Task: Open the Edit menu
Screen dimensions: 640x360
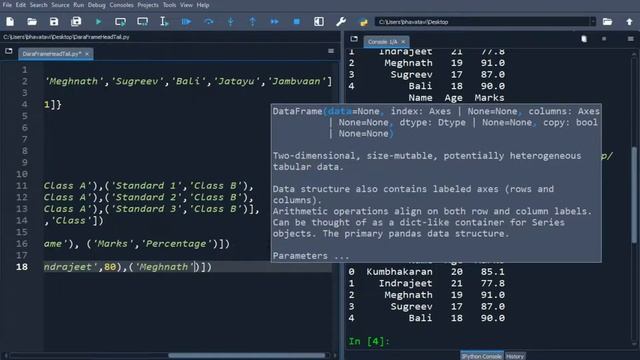Action: (20, 5)
